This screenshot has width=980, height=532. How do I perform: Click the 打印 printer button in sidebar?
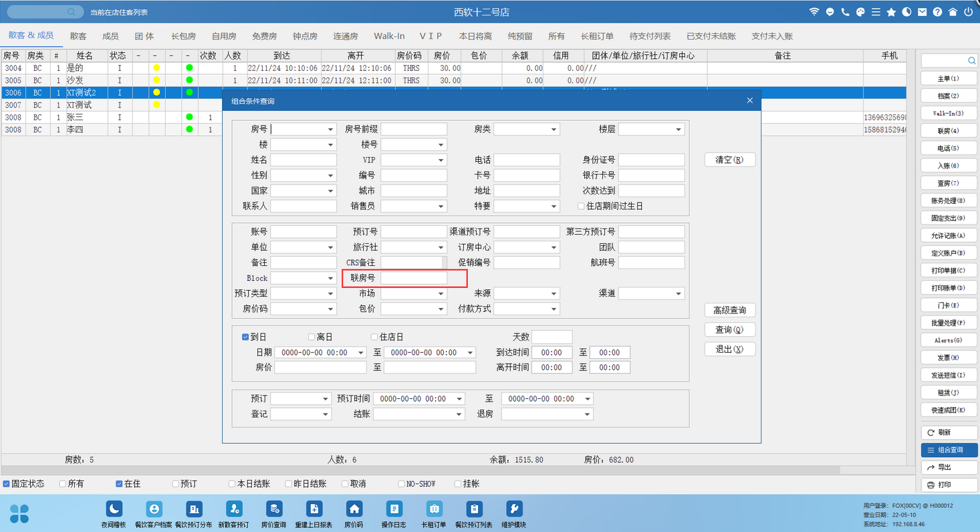point(949,485)
